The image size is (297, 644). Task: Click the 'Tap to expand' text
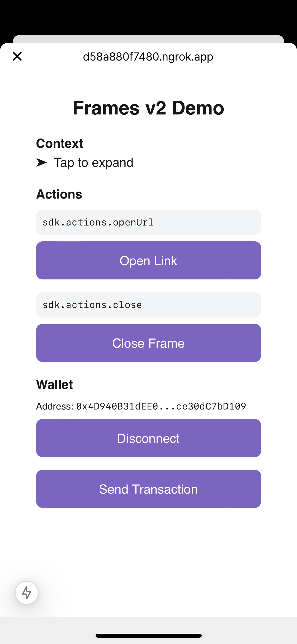point(93,163)
